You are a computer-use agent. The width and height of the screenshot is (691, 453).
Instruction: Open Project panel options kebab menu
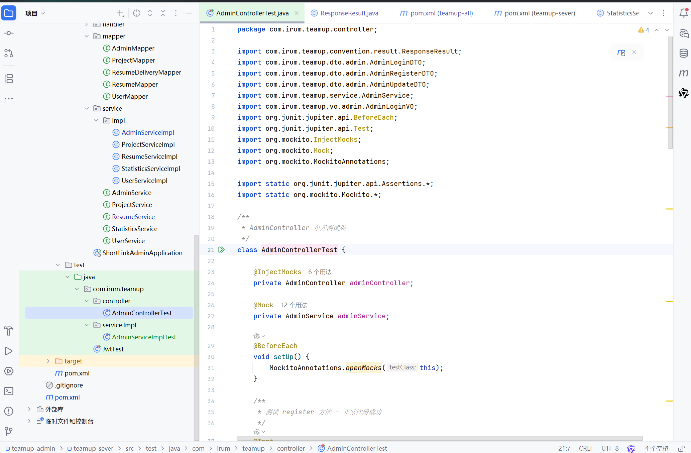pyautogui.click(x=175, y=13)
